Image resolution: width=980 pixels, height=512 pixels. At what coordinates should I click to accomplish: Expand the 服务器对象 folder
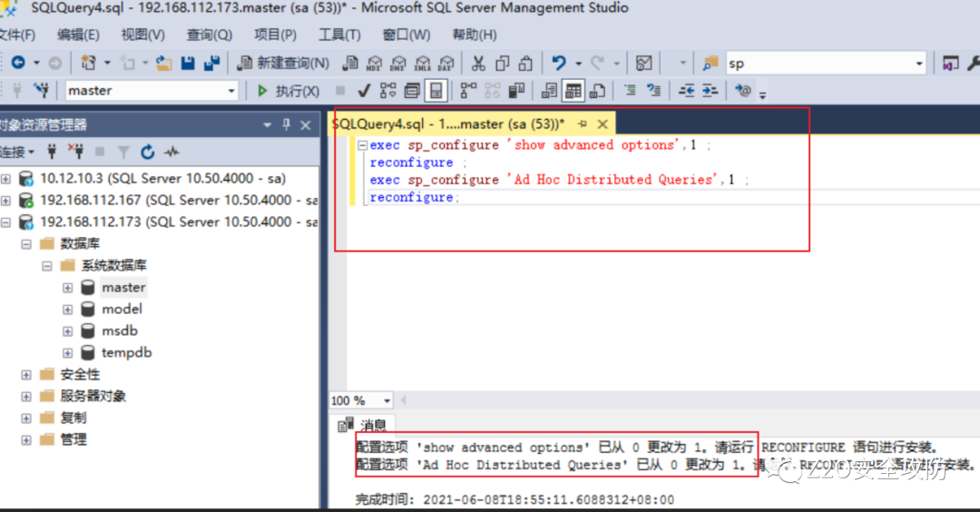coord(26,397)
